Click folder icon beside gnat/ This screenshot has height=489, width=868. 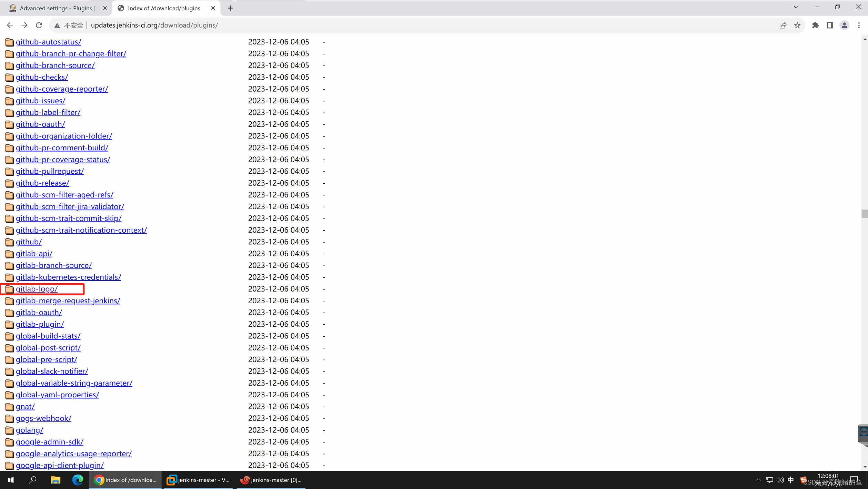9,407
